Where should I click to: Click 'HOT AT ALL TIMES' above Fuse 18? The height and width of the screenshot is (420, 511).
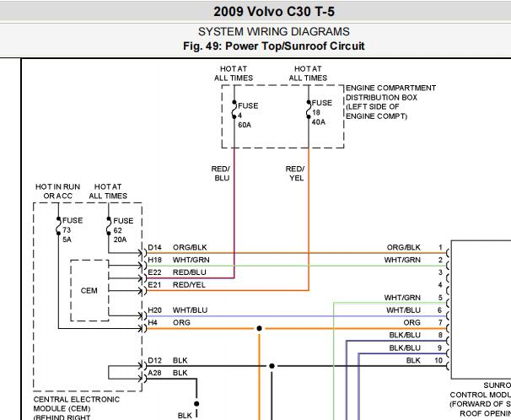308,73
